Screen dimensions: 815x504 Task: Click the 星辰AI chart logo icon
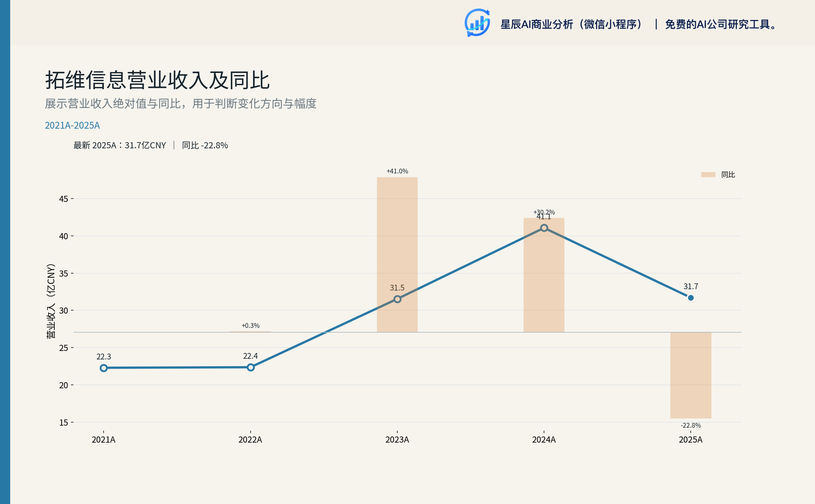[477, 23]
